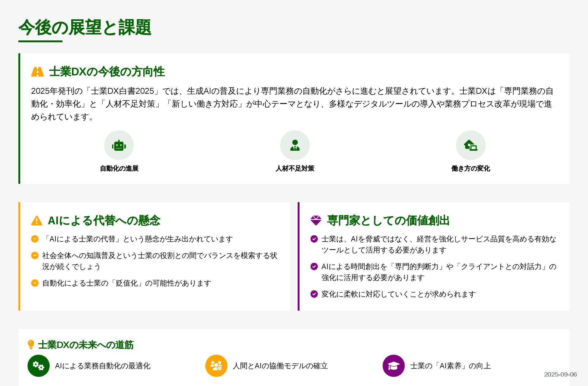This screenshot has width=588, height=386.
Task: Click the slide title 今後の展望と課題
Action: 85,28
